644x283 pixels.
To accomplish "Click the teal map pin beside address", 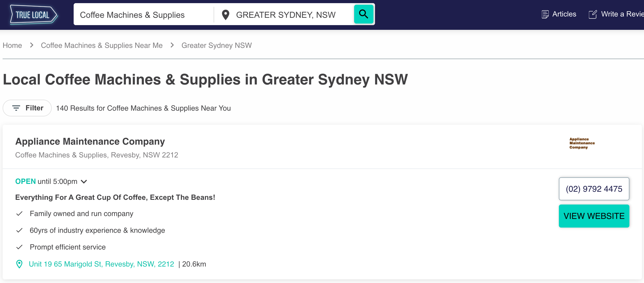I will [x=19, y=264].
